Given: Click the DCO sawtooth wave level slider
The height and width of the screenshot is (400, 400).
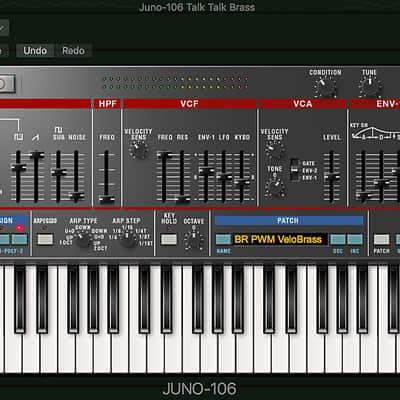Looking at the screenshot, I should pyautogui.click(x=36, y=176).
